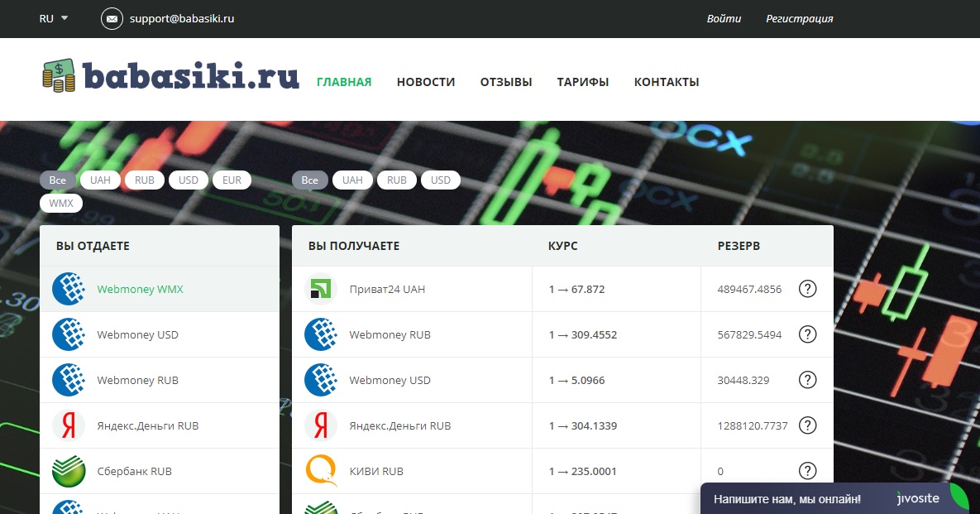
Task: Open НОВОСТИ menu item
Action: click(426, 82)
